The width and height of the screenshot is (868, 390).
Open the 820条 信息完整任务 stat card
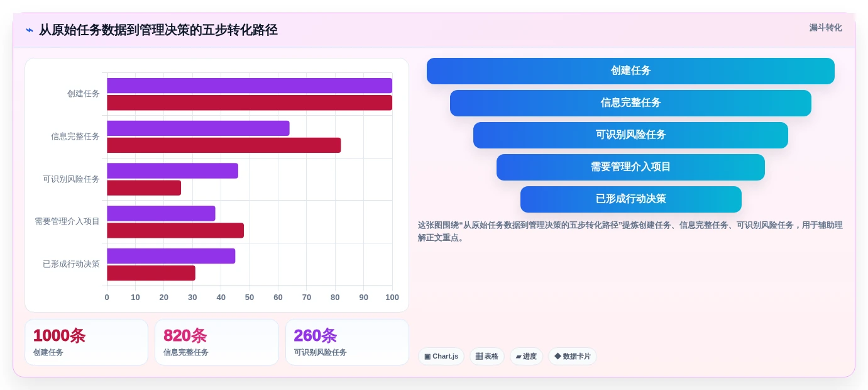217,342
